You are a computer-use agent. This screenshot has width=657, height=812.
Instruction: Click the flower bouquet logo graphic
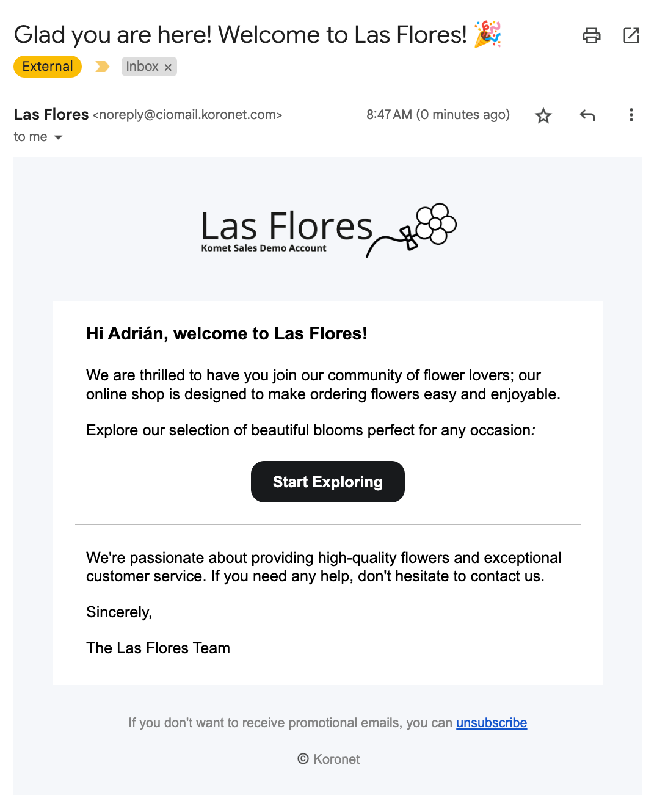click(x=421, y=229)
